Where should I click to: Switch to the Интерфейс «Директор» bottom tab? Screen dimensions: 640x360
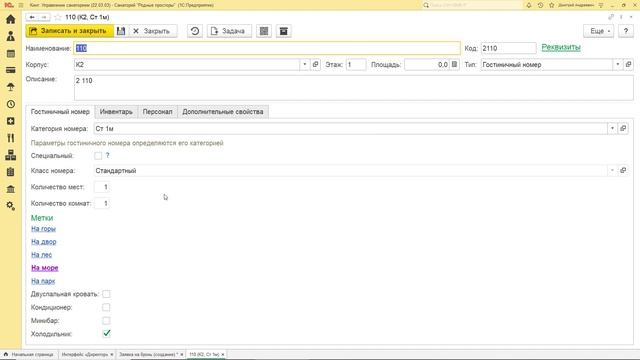click(x=85, y=354)
